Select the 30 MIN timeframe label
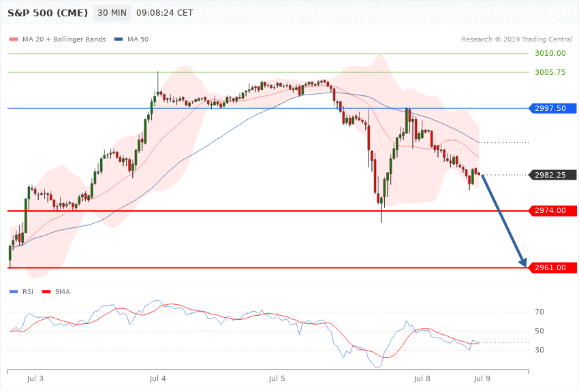The height and width of the screenshot is (392, 579). click(x=112, y=13)
